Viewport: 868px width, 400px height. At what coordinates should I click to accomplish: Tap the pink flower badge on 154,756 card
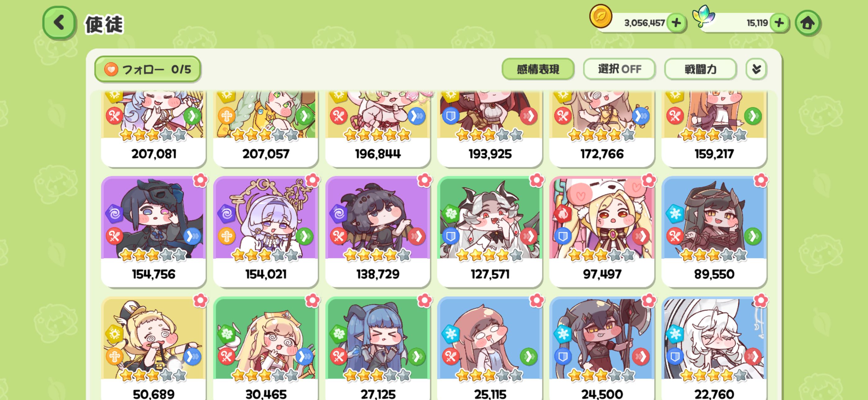201,180
